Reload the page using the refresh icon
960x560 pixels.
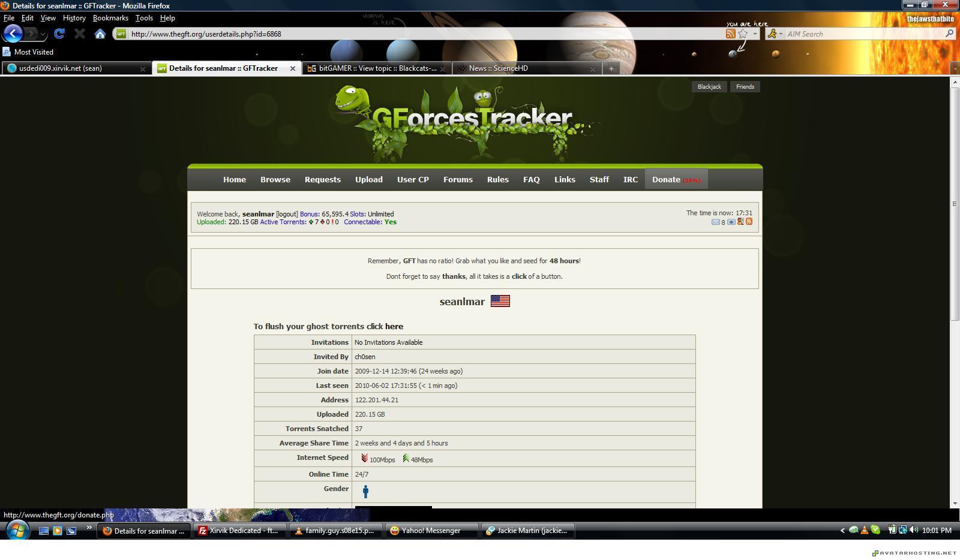[x=59, y=34]
